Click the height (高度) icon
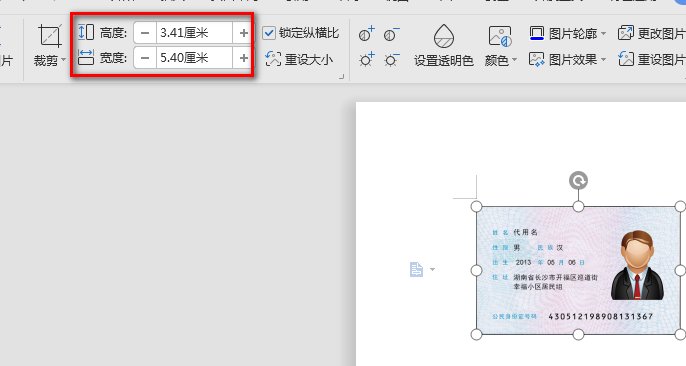Image resolution: width=686 pixels, height=366 pixels. (86, 33)
